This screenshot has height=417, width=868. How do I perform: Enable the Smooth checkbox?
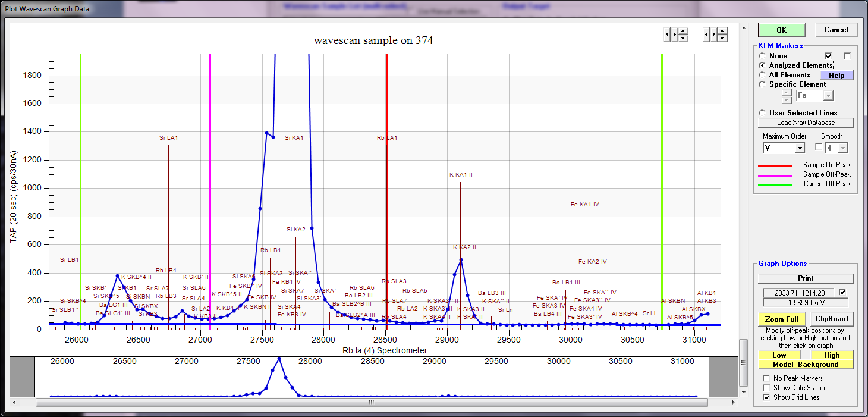819,147
